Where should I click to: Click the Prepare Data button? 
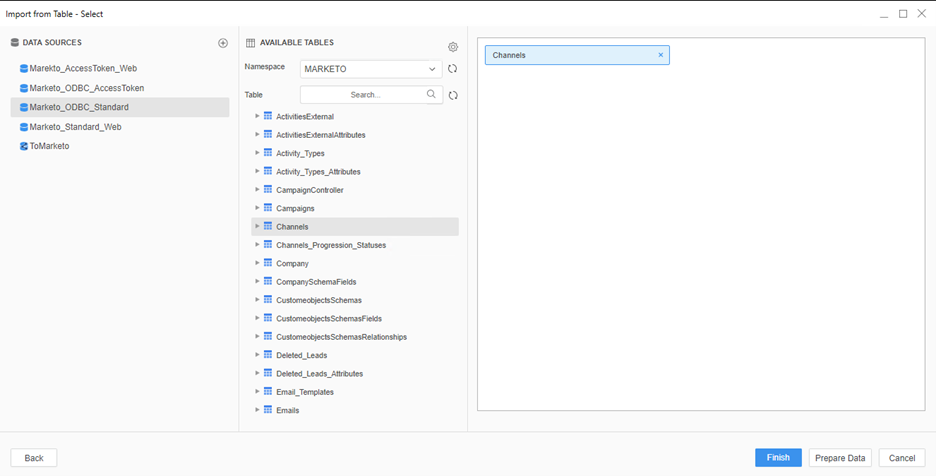(840, 458)
